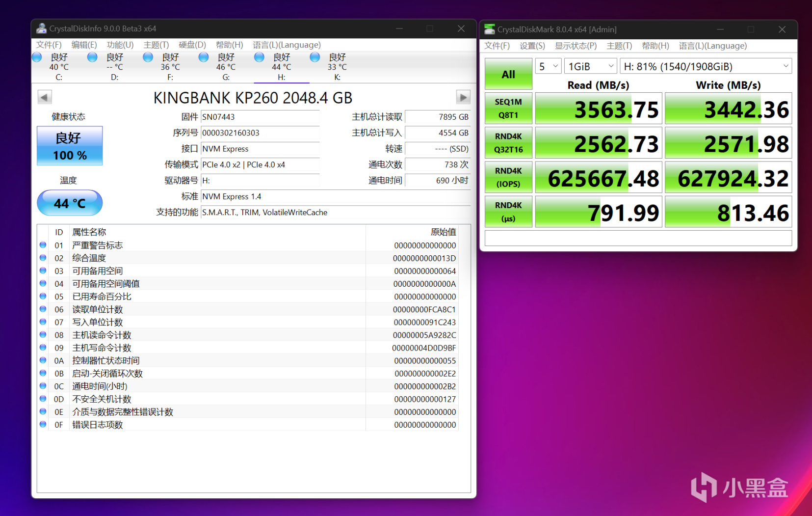Open 语言(L)(Language) menu in CrystalDiskMark
The height and width of the screenshot is (516, 812).
pyautogui.click(x=713, y=46)
